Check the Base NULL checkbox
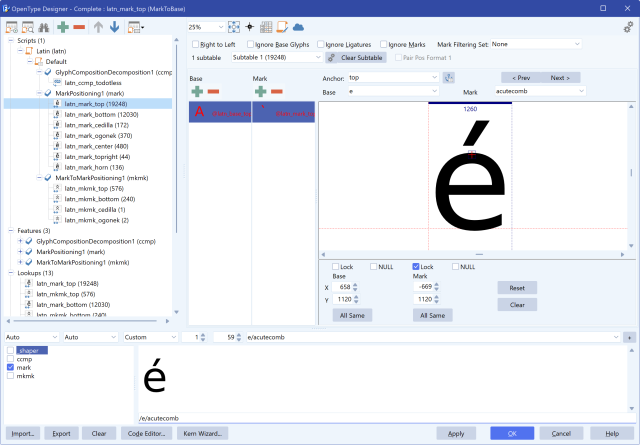The width and height of the screenshot is (640, 445). [373, 267]
